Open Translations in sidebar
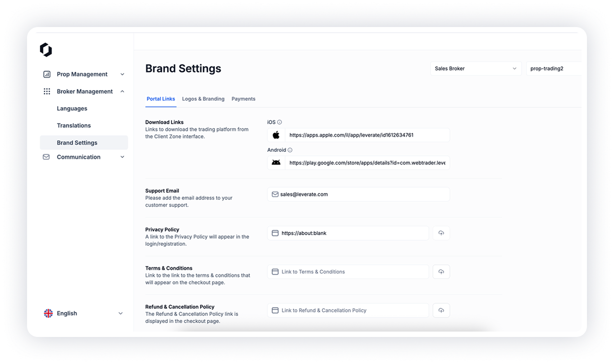Screen dimensions: 614x364 coord(73,126)
